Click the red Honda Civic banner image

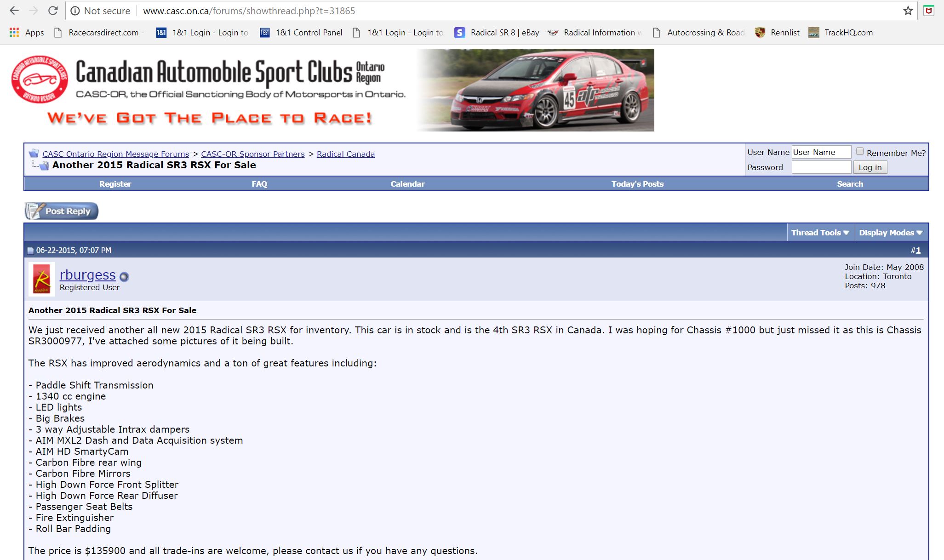(x=535, y=90)
